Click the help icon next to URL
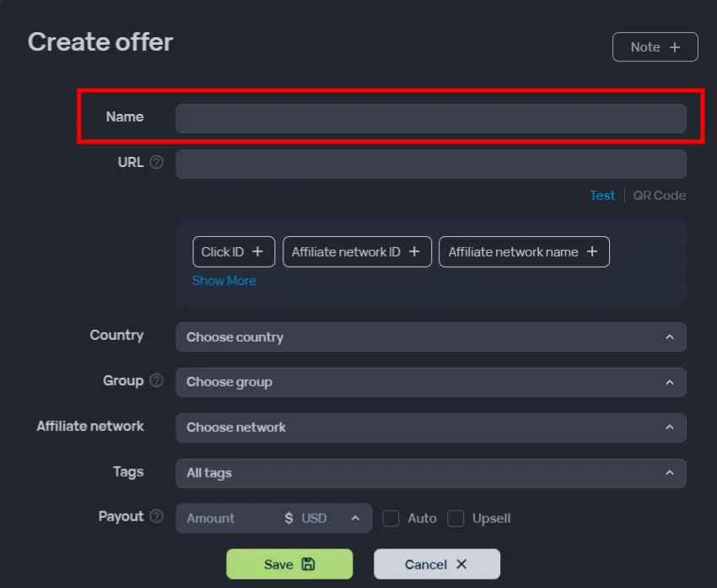Viewport: 717px width, 588px height. 156,162
